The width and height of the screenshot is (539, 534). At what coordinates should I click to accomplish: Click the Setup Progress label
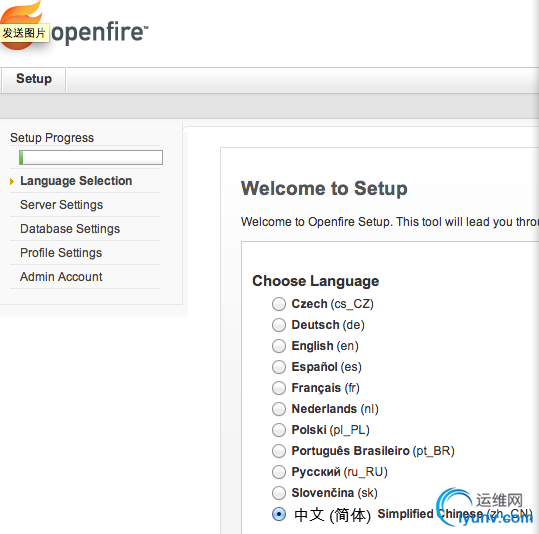[52, 138]
